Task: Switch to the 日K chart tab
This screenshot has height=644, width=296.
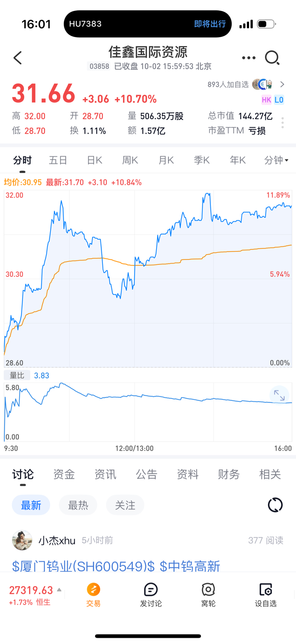Action: pos(94,160)
